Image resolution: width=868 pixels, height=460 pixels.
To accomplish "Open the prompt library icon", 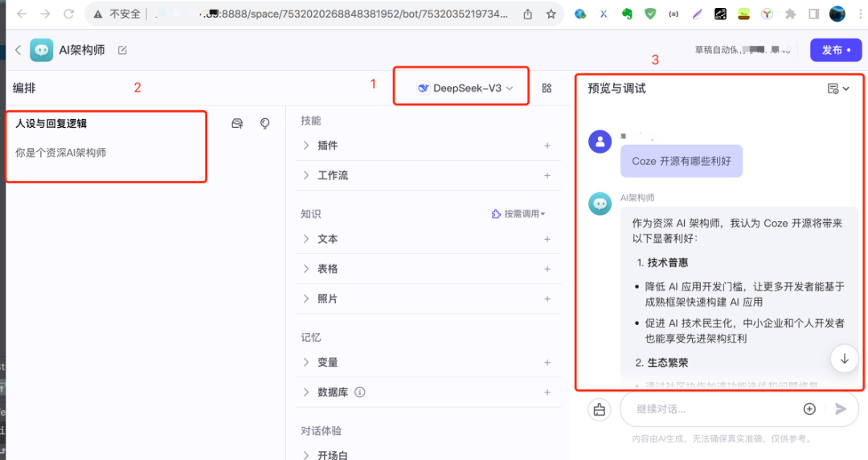I will pos(237,123).
